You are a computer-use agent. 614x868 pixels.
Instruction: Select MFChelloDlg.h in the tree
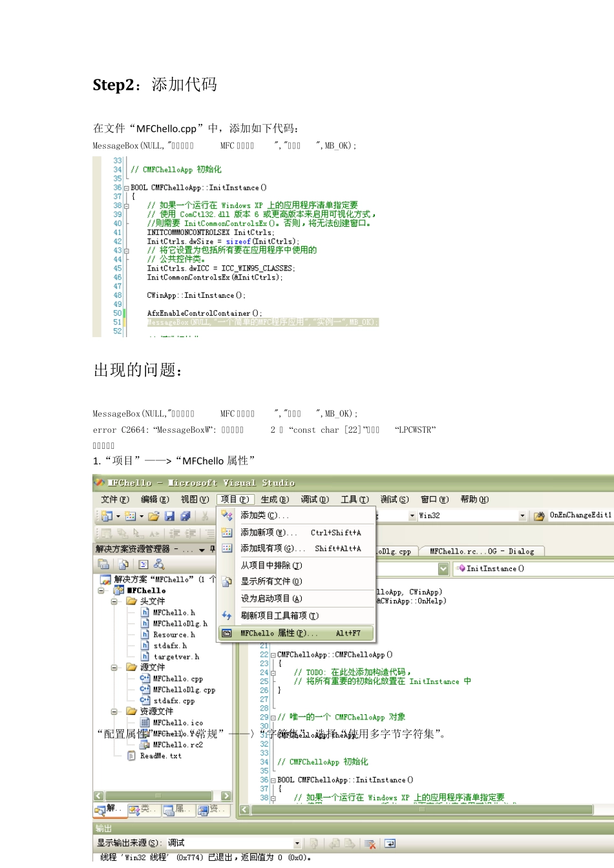tap(180, 624)
